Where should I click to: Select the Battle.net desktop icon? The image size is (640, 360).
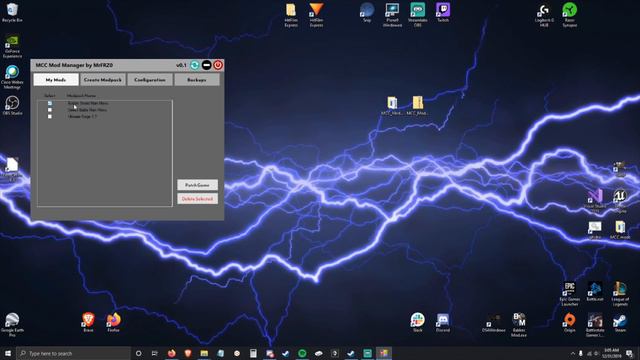[x=595, y=291]
